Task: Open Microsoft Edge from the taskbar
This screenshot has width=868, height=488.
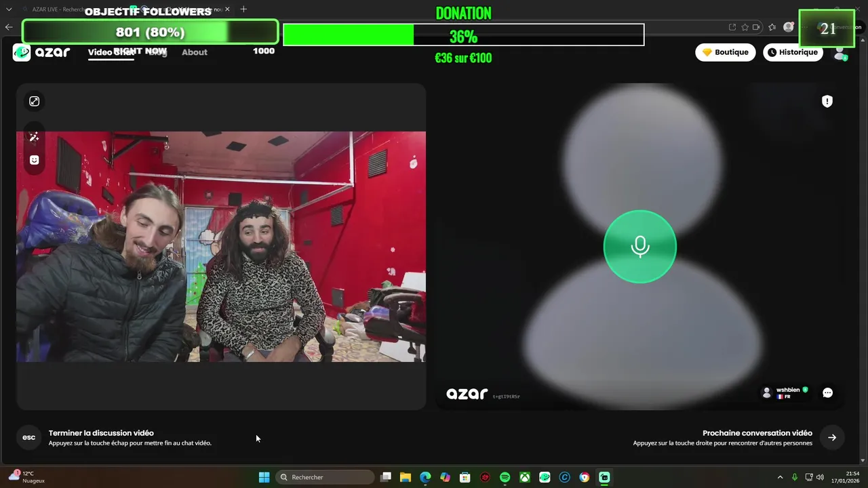Action: [425, 477]
